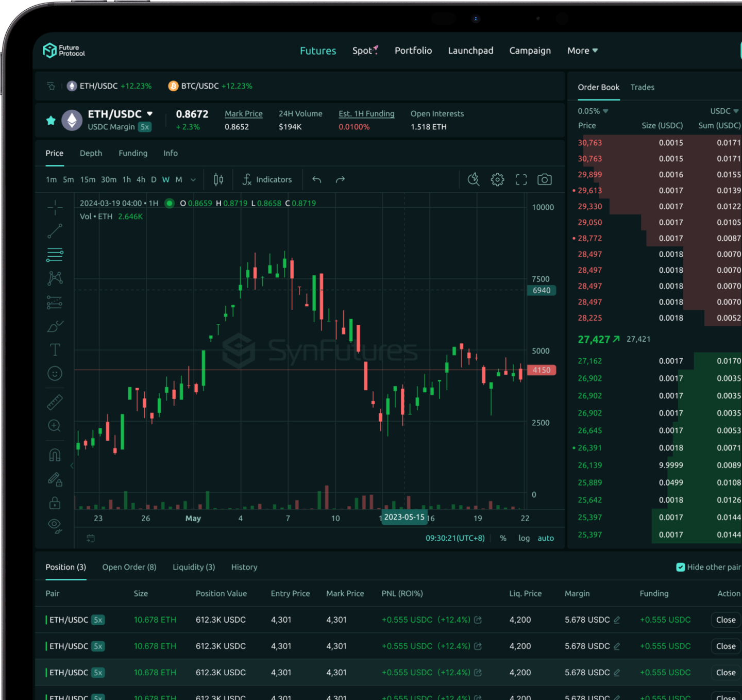Open the favorites list icon beside ETH/USDC ticker
Screen dimensions: 742x700
click(x=51, y=86)
